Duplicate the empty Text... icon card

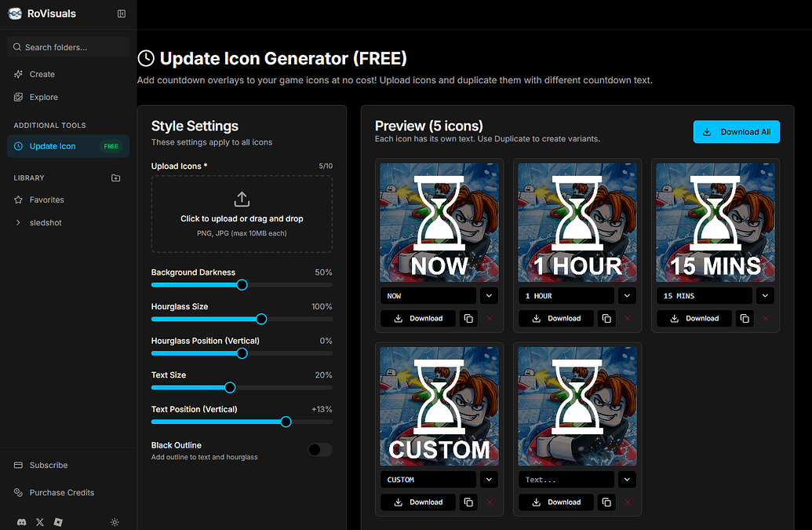606,502
